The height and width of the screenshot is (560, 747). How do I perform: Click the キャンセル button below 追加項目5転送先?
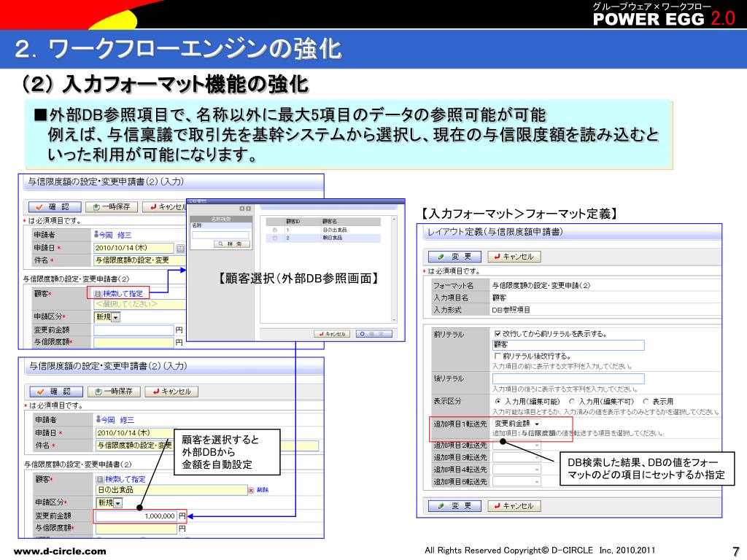click(x=514, y=506)
